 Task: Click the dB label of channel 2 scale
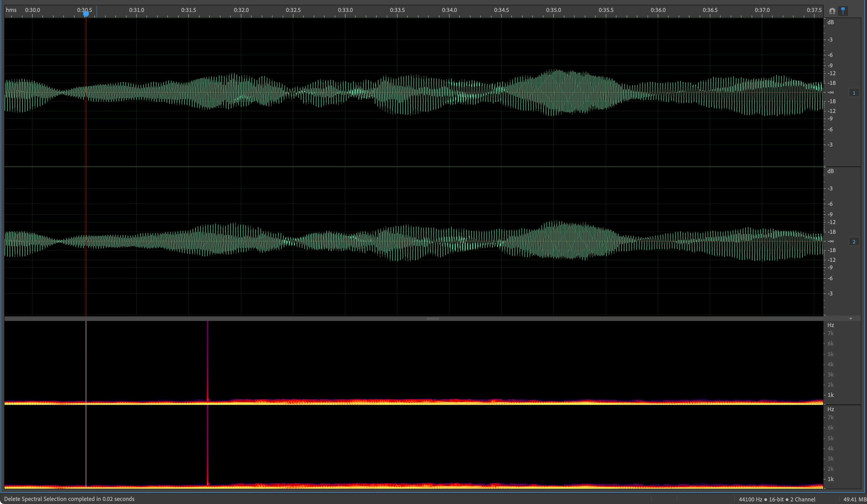(831, 171)
